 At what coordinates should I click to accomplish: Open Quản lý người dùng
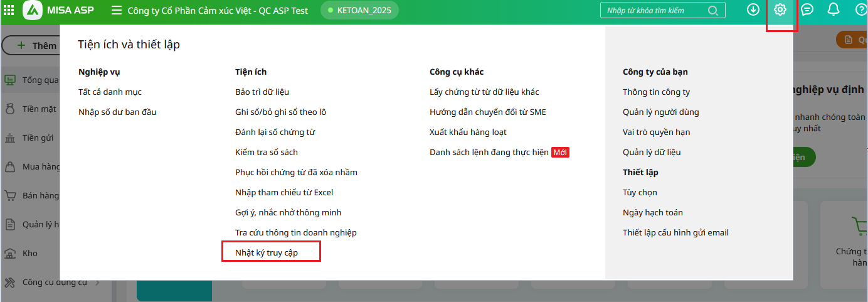click(660, 112)
